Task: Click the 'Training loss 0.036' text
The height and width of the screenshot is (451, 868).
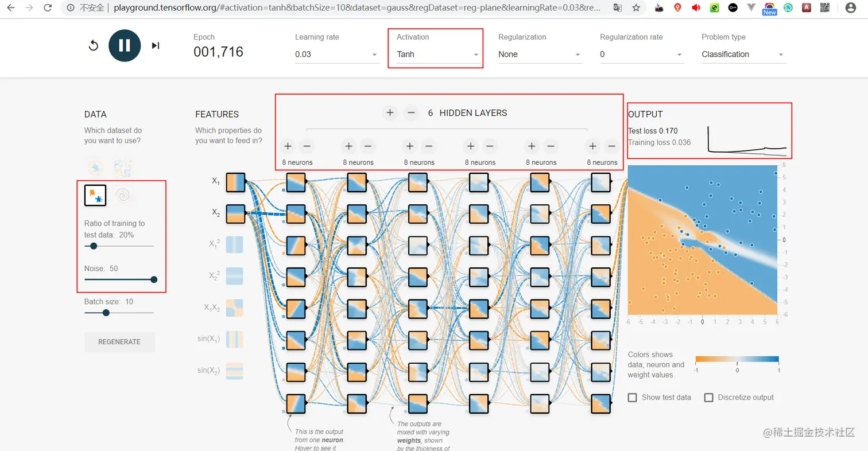Action: (x=659, y=142)
